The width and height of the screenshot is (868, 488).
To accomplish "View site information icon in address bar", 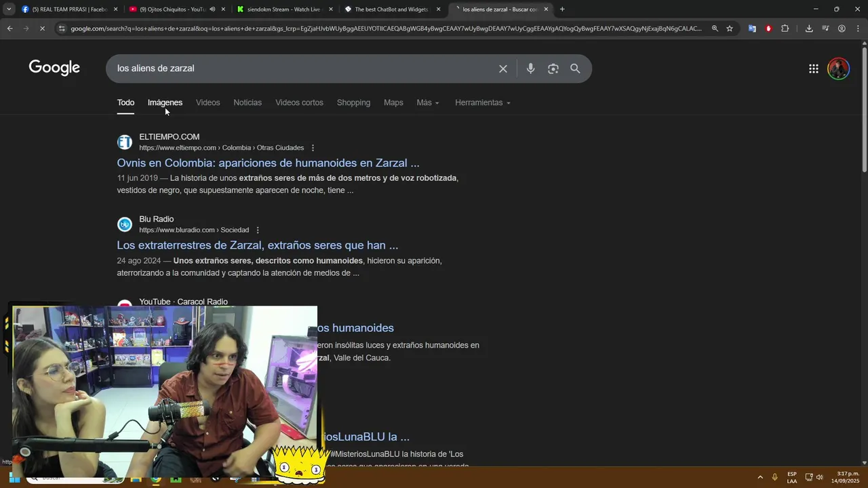I will [62, 28].
